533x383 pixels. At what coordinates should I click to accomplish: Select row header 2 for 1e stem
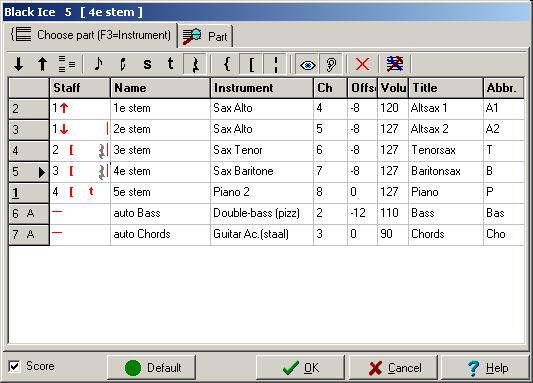(29, 109)
